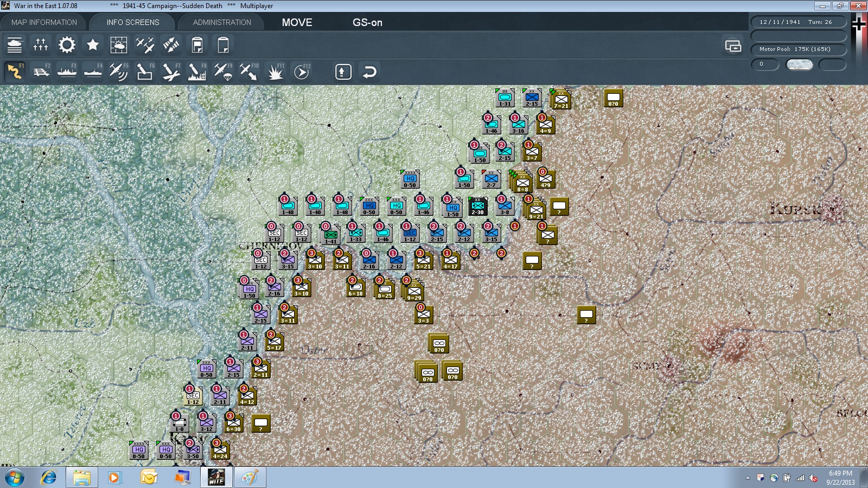
Task: Open the weather map screen
Action: tap(119, 44)
